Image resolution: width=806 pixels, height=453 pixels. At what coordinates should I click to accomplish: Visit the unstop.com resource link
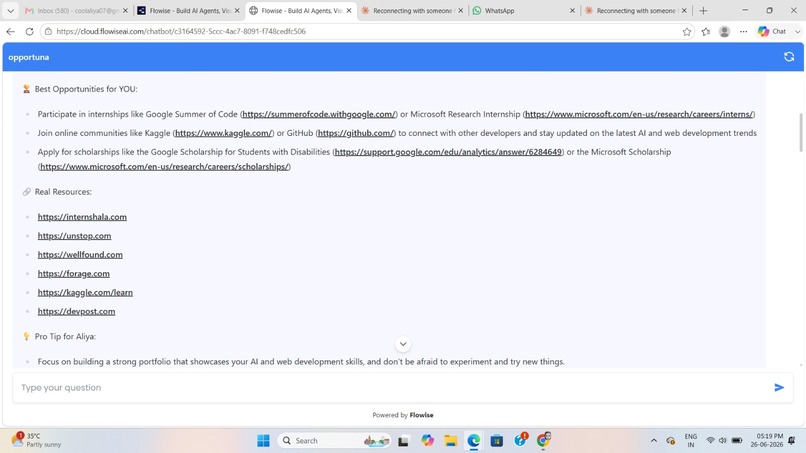tap(75, 236)
